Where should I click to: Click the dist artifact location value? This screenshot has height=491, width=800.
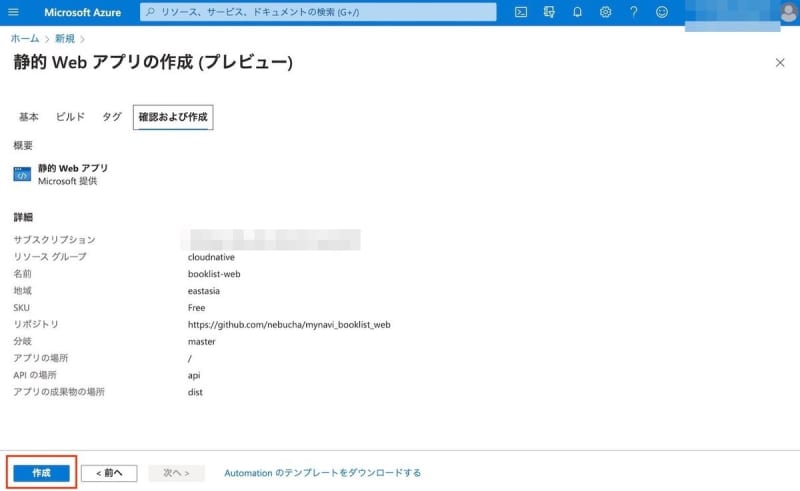pos(195,392)
